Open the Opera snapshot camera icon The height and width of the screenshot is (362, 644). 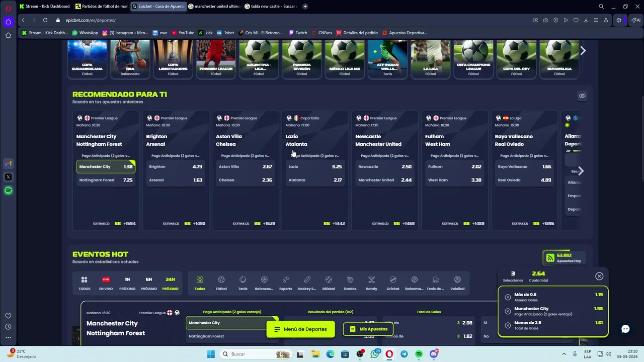(x=546, y=20)
